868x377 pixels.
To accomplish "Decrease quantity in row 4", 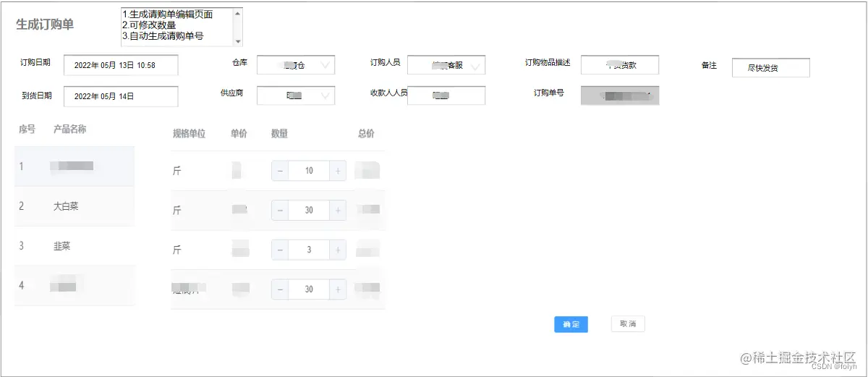I will point(280,289).
